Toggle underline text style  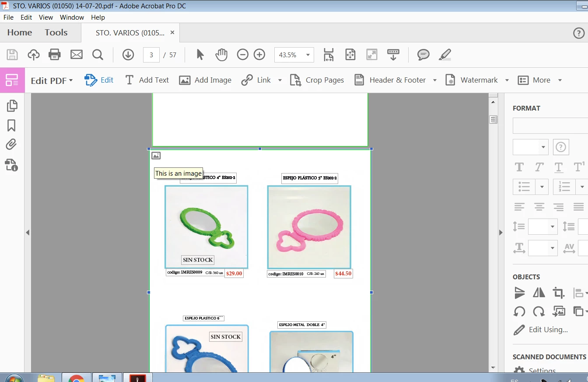(559, 167)
